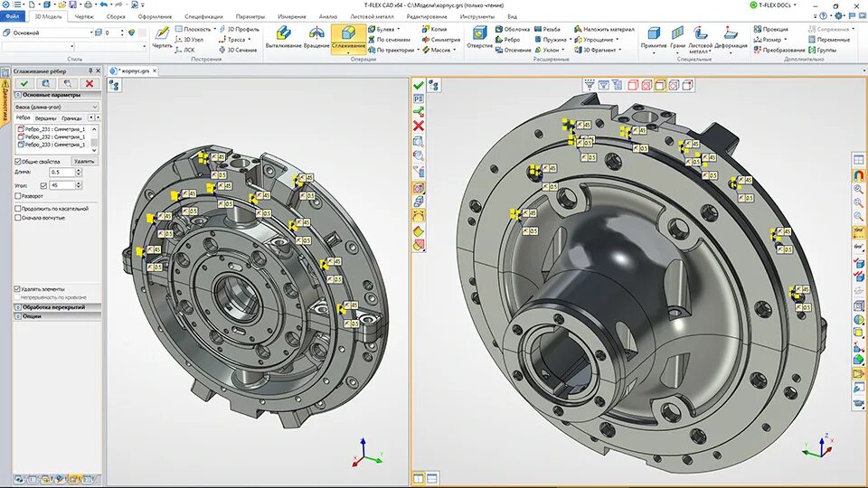Click the Деформация button
This screenshot has height=488, width=868.
(x=731, y=39)
